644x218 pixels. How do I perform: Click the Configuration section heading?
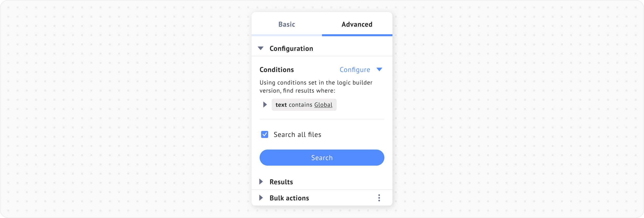click(x=291, y=49)
